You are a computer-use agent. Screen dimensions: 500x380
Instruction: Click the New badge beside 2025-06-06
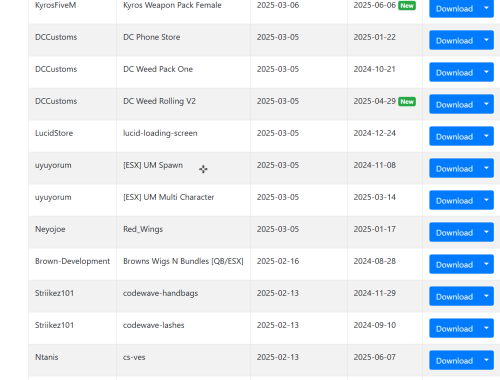[407, 6]
